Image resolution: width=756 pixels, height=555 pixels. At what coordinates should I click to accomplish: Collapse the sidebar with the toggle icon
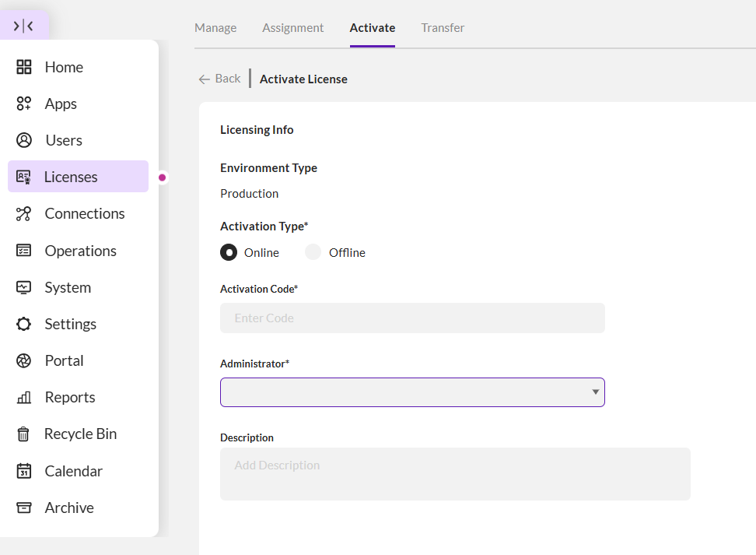point(23,26)
